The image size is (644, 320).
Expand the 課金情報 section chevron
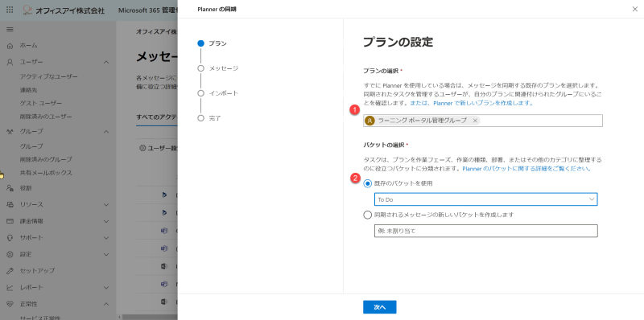(x=106, y=221)
